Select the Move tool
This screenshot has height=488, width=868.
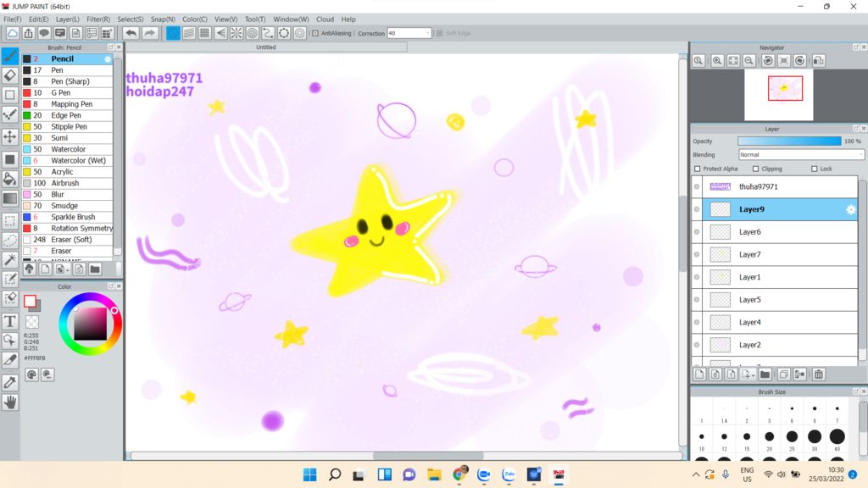click(10, 136)
